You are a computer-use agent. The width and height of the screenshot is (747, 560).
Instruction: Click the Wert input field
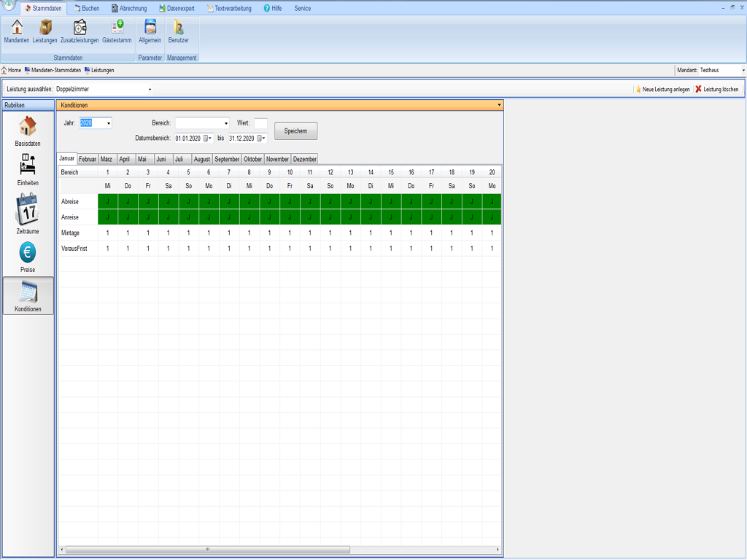tap(260, 123)
